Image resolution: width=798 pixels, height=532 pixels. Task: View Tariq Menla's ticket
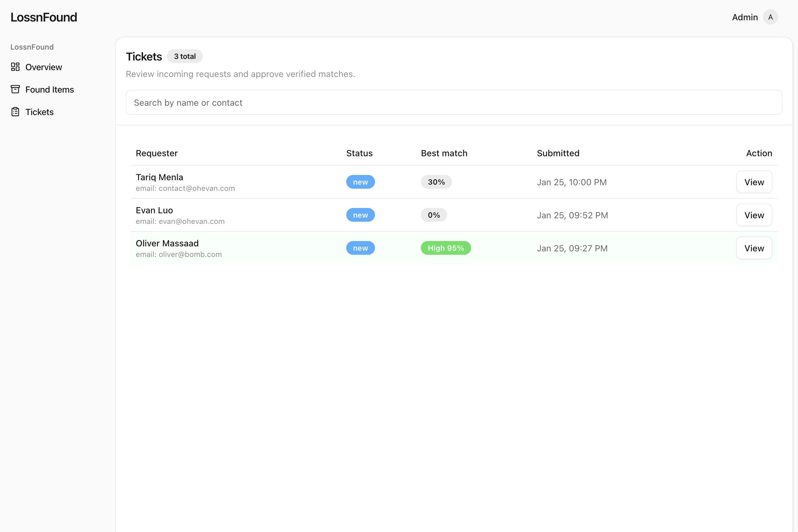click(x=754, y=182)
